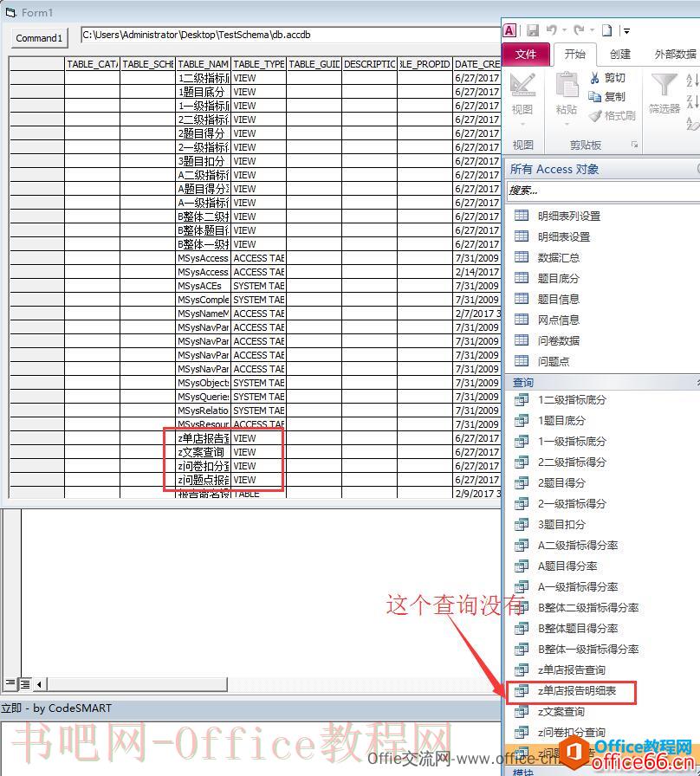Click the left scroll arrow of horizontal scrollbar
The image size is (700, 776).
pyautogui.click(x=39, y=684)
